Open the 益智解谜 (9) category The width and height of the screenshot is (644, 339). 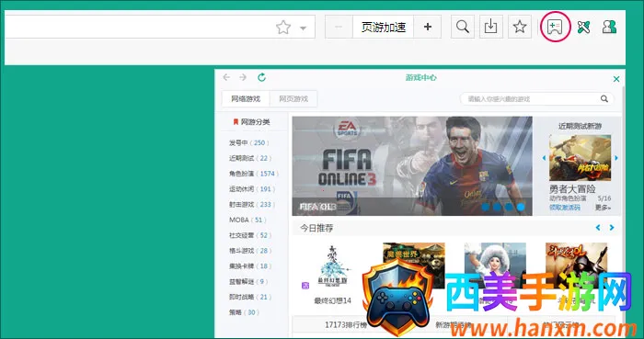248,282
